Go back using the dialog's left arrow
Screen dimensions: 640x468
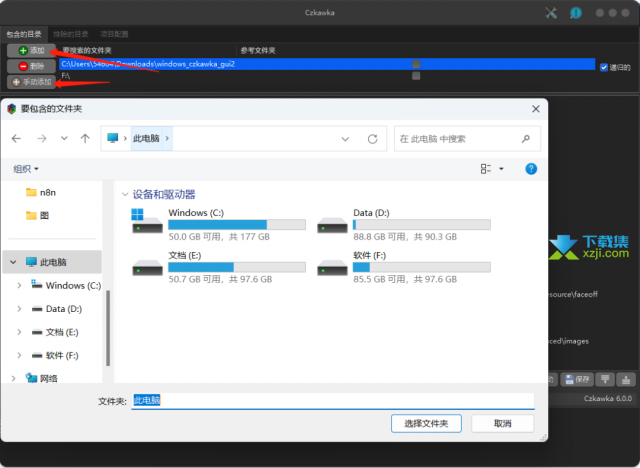[x=16, y=139]
